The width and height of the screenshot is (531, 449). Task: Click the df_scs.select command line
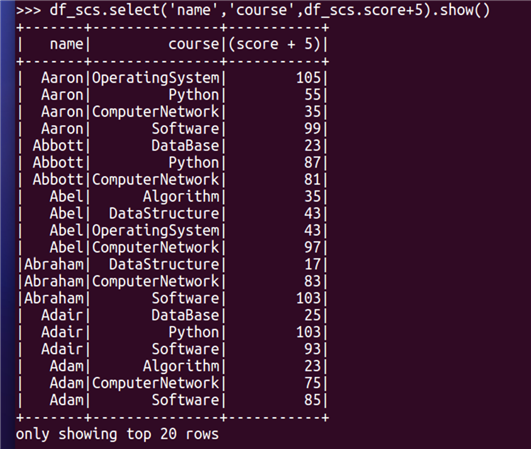click(253, 10)
